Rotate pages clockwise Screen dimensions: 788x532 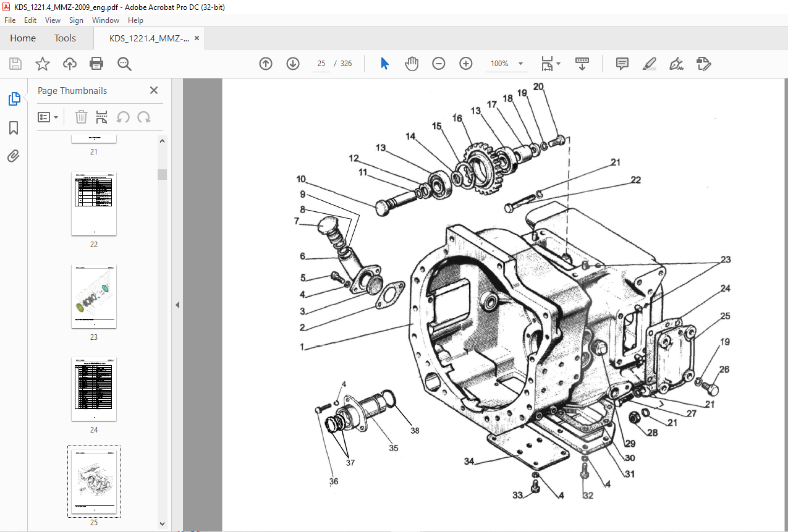(x=144, y=117)
